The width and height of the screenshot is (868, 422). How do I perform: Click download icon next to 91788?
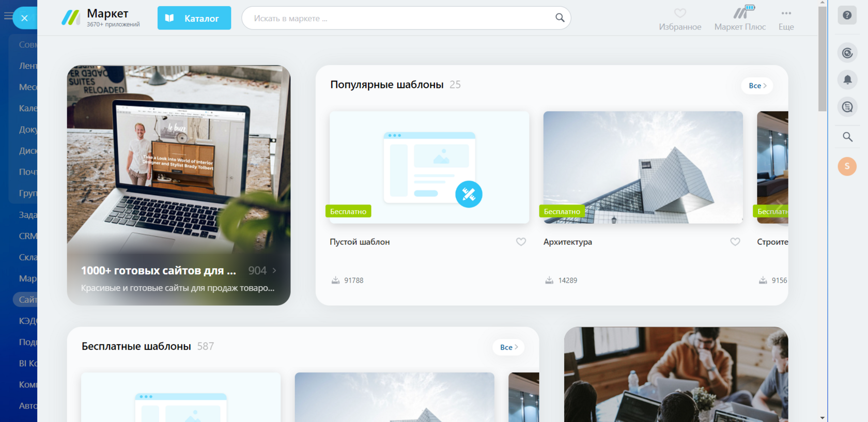click(x=335, y=280)
